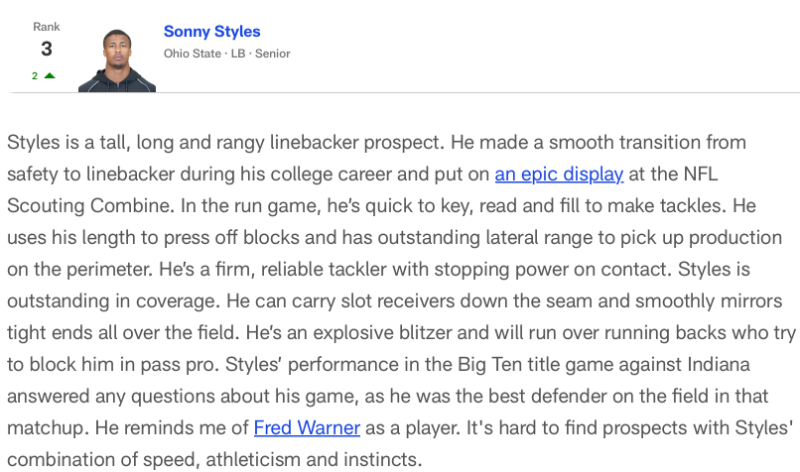
Task: Open the Sonny Styles player profile link
Action: click(x=212, y=32)
